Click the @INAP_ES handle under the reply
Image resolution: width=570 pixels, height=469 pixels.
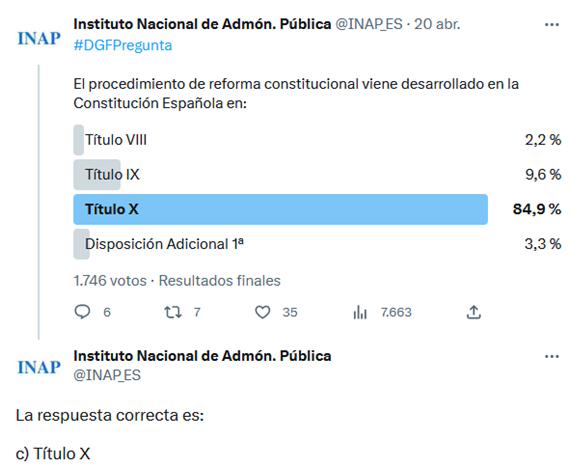(x=107, y=375)
